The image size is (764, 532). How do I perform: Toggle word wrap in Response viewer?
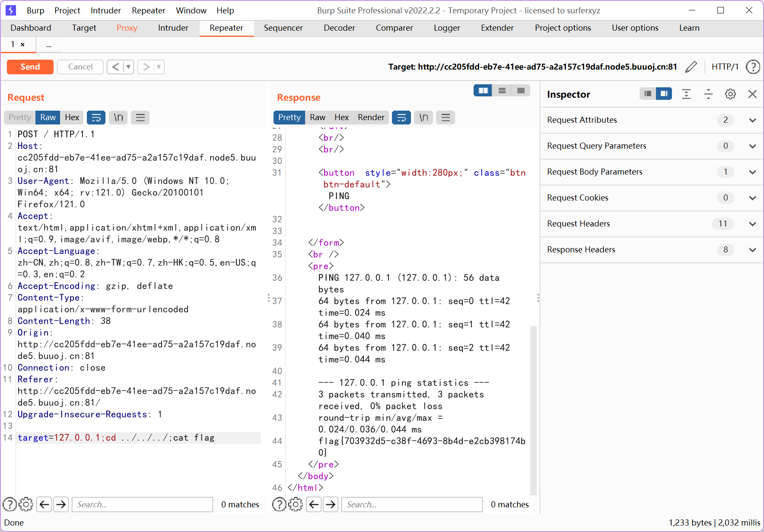click(x=401, y=118)
